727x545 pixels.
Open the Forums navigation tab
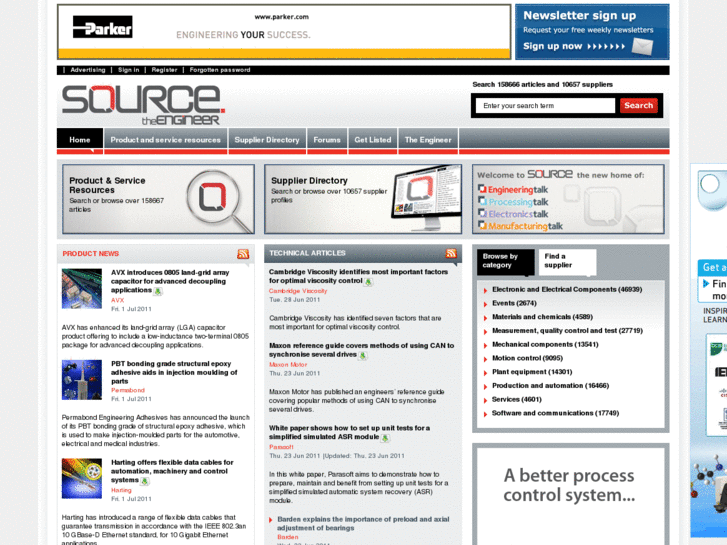[x=327, y=140]
